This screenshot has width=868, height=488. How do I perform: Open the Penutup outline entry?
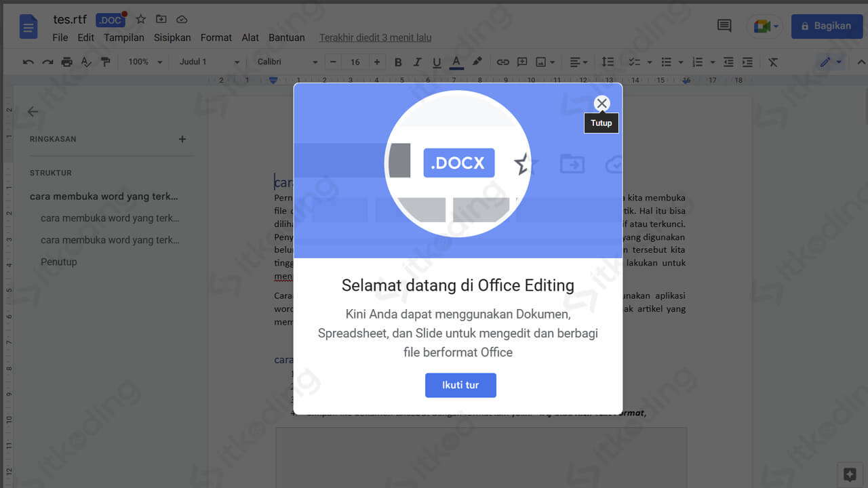point(59,262)
